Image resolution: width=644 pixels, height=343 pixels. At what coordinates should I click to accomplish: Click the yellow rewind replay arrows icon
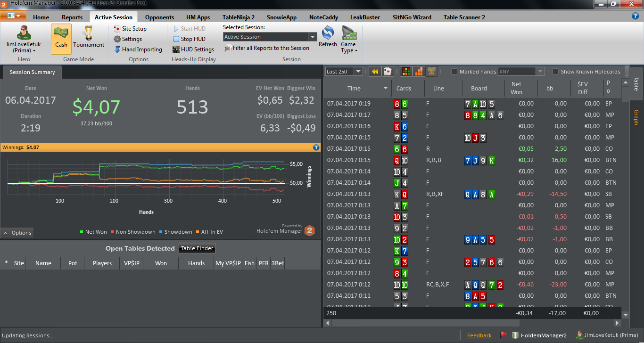375,72
